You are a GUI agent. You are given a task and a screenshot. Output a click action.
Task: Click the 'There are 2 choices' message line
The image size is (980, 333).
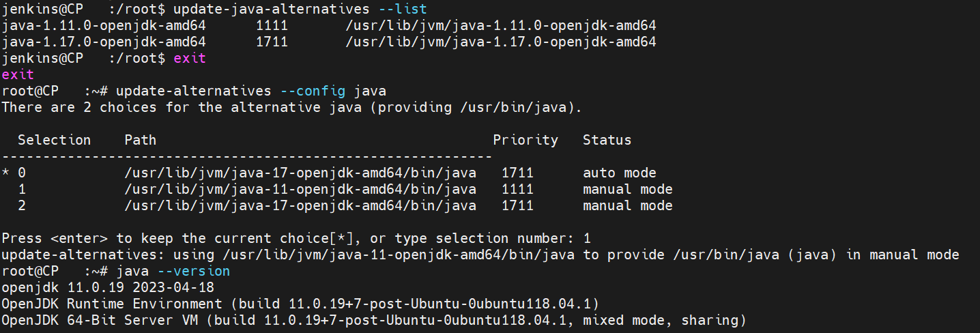[x=291, y=108]
